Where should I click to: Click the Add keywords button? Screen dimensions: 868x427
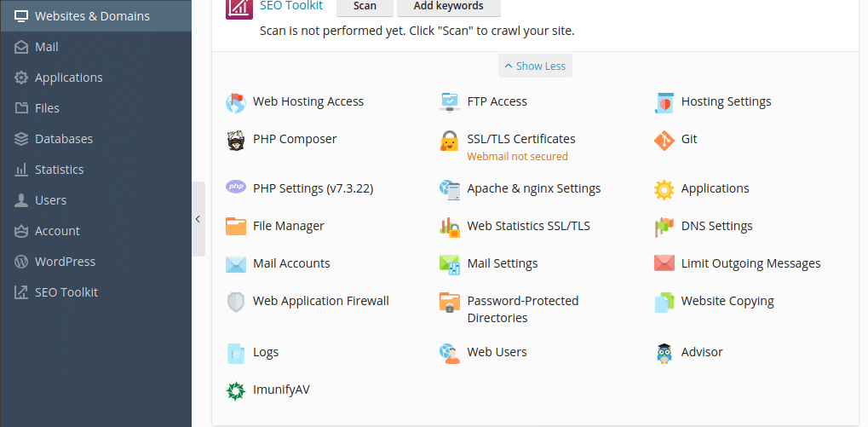(448, 7)
